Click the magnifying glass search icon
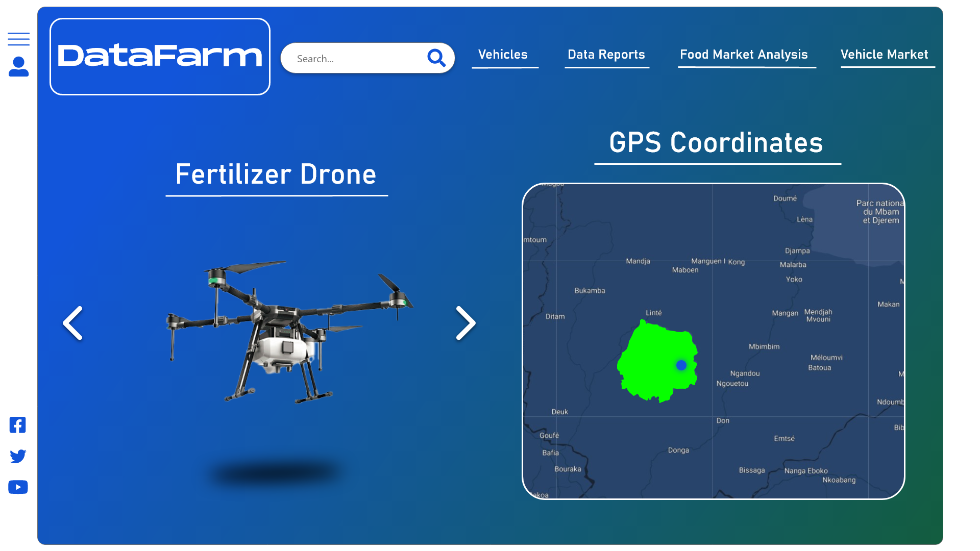The image size is (980, 551). coord(436,58)
